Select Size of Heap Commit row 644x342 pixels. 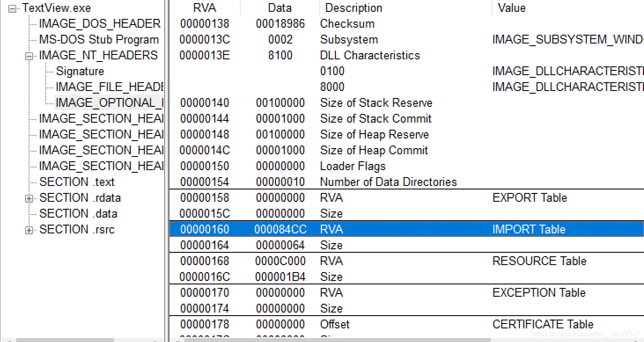point(406,150)
